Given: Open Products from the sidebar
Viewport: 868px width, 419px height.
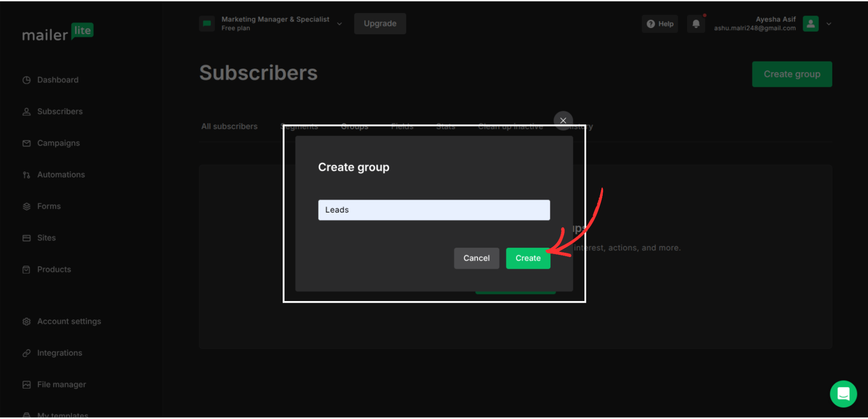Looking at the screenshot, I should [x=54, y=269].
